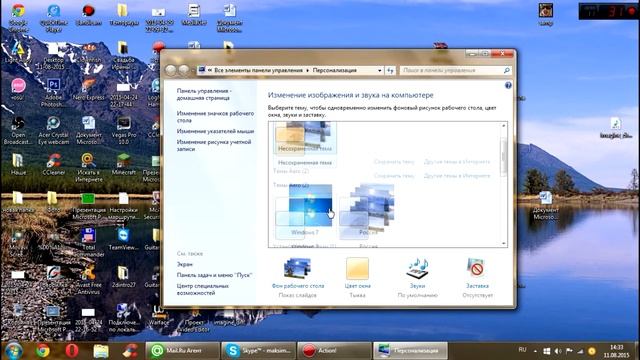Select the 2dintro27 folder desktop icon
The image size is (640, 360).
[x=123, y=277]
